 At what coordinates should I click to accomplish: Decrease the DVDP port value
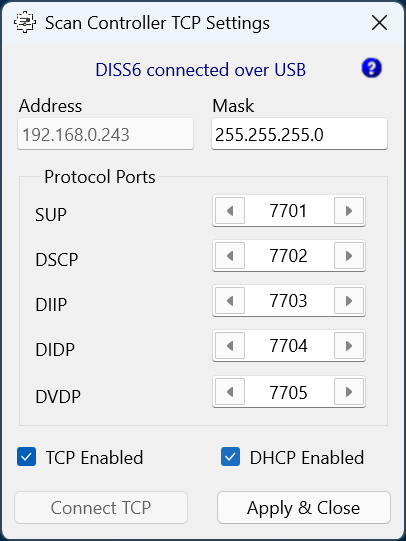point(230,392)
